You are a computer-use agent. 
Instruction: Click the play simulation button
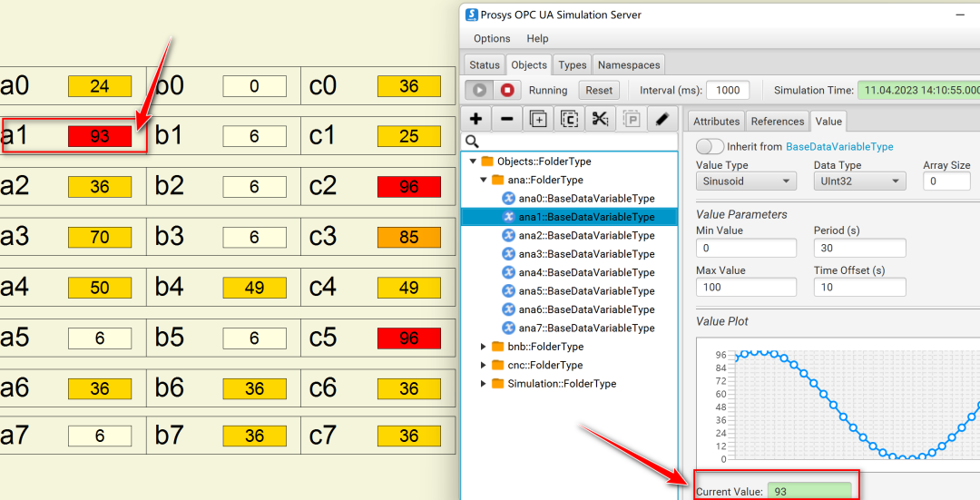(x=479, y=90)
